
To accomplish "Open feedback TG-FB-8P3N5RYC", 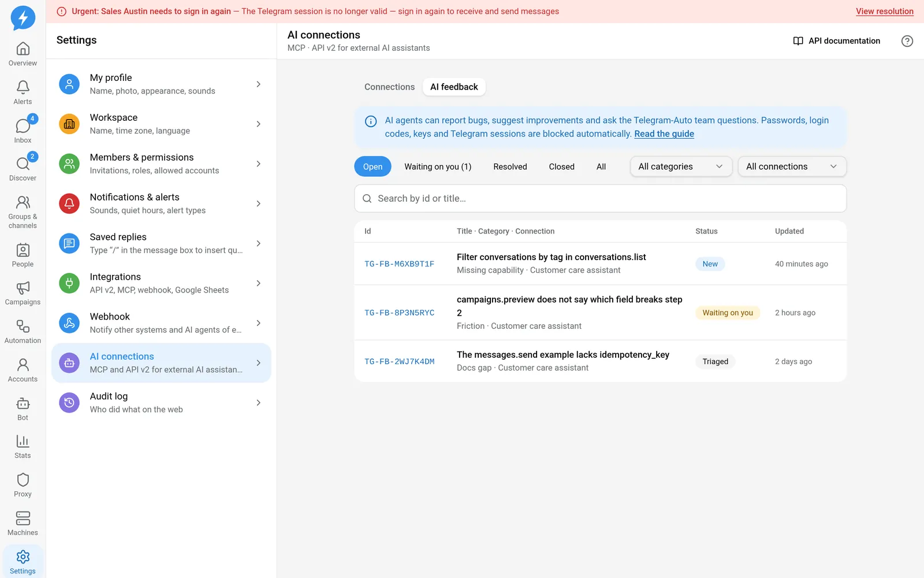I will (399, 313).
